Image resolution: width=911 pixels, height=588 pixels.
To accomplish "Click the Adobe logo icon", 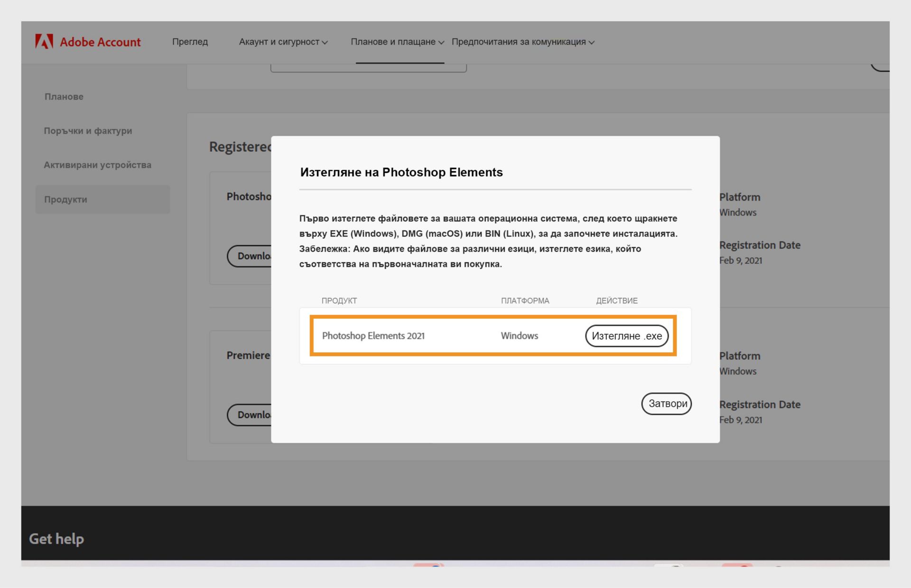I will tap(44, 42).
